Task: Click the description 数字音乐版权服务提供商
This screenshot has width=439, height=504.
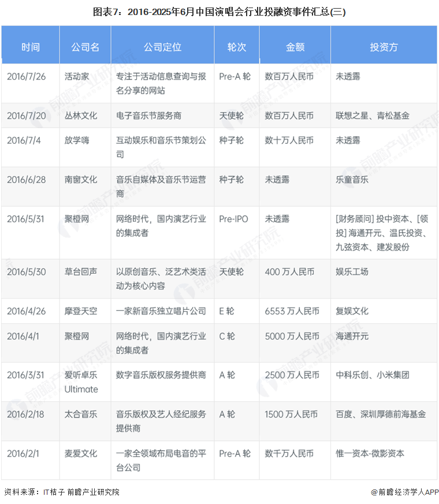Action: (x=161, y=375)
